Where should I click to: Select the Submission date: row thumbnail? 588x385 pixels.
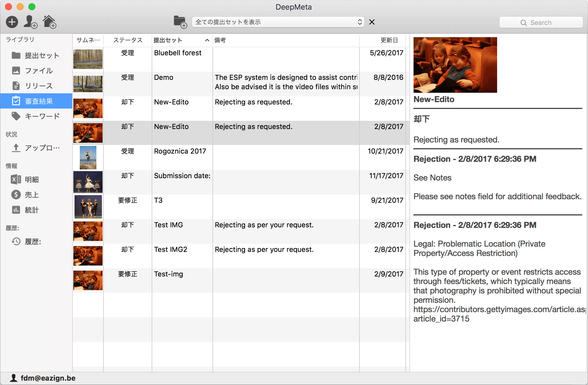(88, 182)
